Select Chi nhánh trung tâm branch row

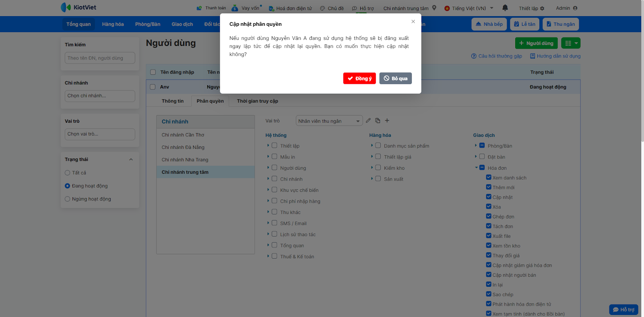click(x=206, y=172)
